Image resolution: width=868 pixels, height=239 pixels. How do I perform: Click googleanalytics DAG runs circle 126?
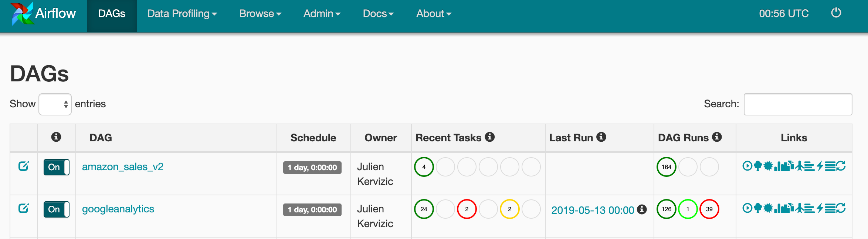pyautogui.click(x=667, y=209)
